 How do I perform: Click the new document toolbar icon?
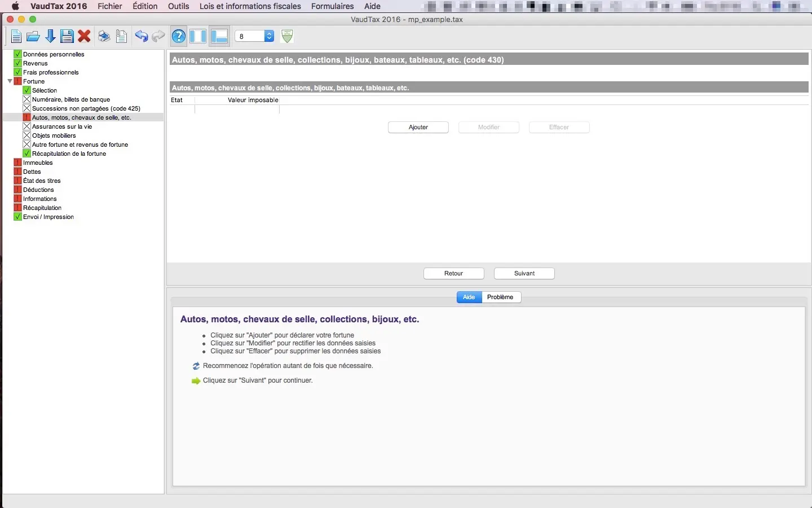[16, 37]
